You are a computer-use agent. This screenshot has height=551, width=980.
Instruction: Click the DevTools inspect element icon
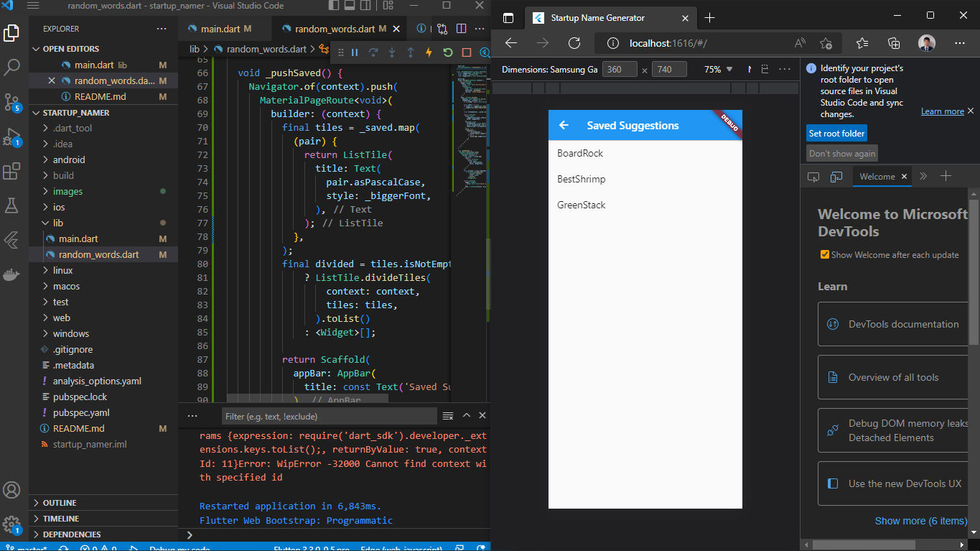click(813, 176)
